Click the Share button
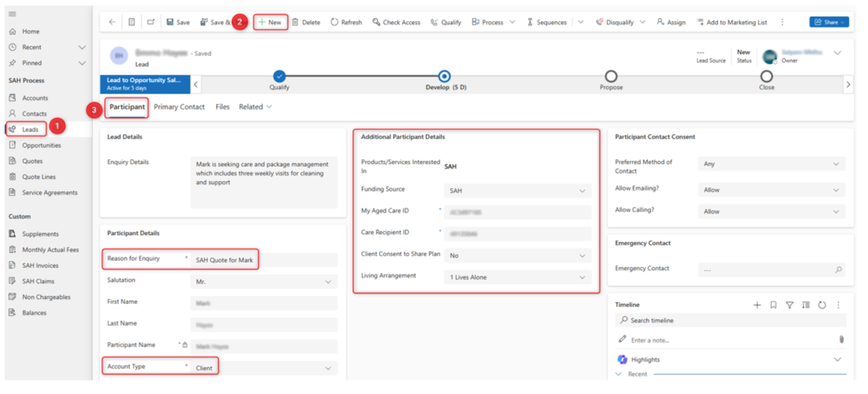Screen dimensions: 868x394 click(828, 22)
